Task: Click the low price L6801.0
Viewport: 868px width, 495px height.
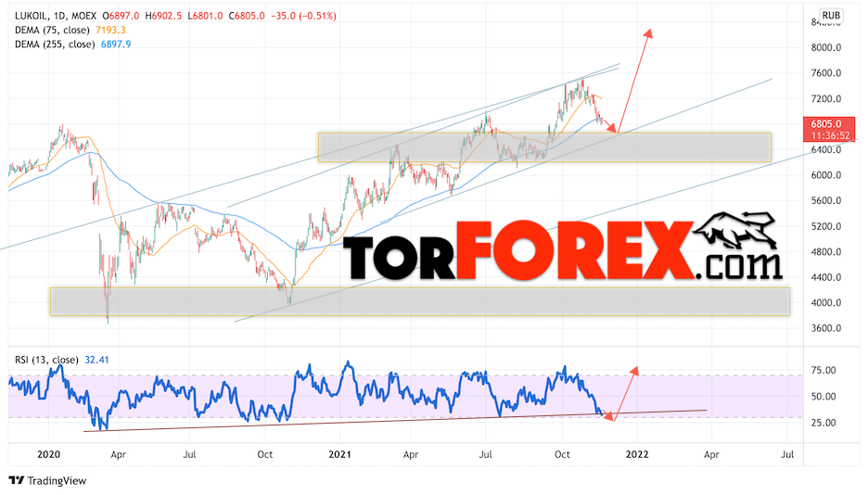Action: tap(205, 16)
